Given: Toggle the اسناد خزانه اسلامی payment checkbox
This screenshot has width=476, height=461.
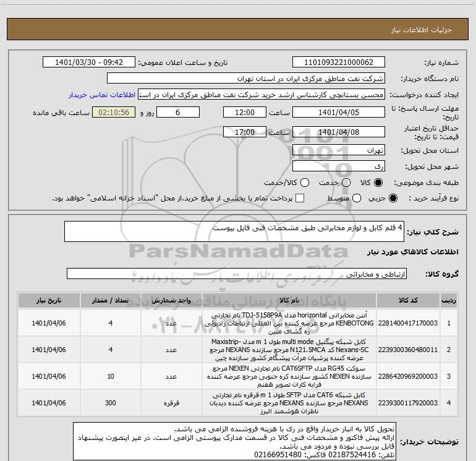Looking at the screenshot, I should tap(300, 198).
